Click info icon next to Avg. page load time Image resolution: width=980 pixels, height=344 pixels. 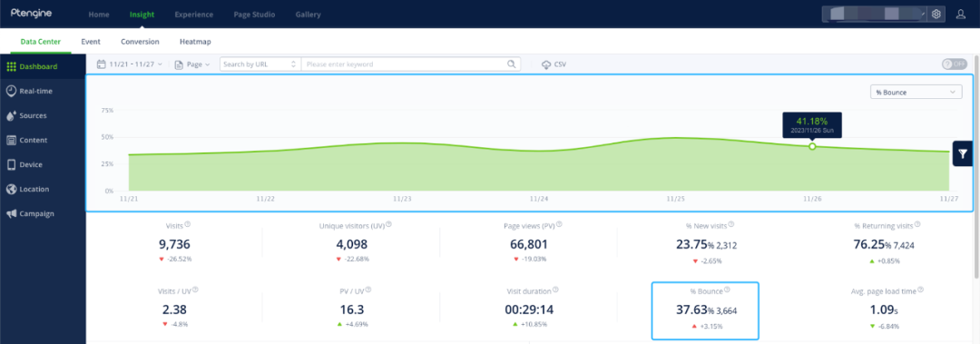click(x=921, y=290)
